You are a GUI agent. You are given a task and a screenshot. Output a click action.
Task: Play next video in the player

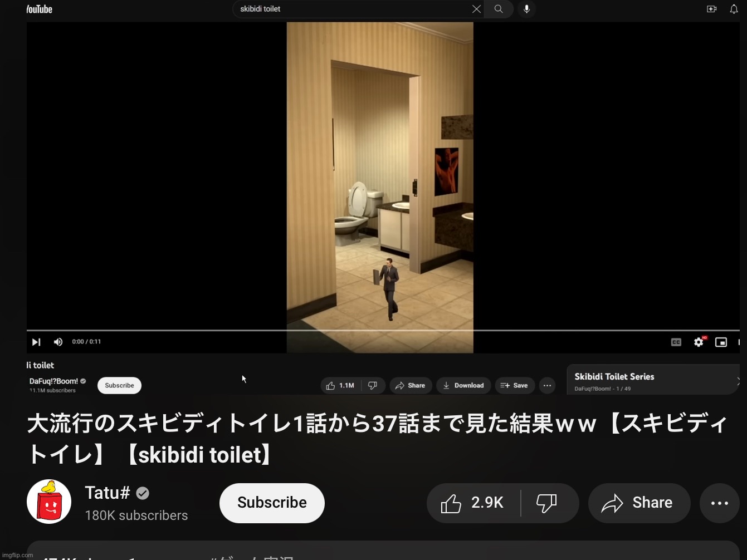pyautogui.click(x=36, y=342)
